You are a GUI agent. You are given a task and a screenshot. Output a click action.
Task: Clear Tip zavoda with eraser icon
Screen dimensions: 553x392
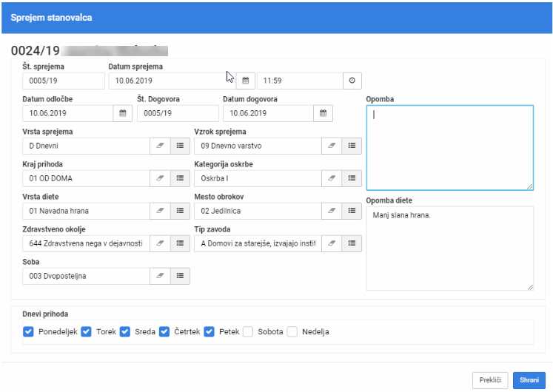point(332,243)
